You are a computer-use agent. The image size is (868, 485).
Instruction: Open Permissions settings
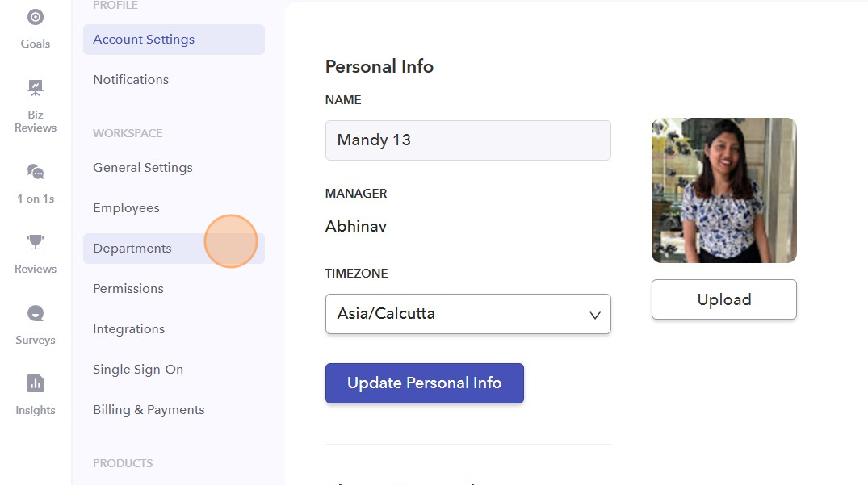tap(128, 289)
